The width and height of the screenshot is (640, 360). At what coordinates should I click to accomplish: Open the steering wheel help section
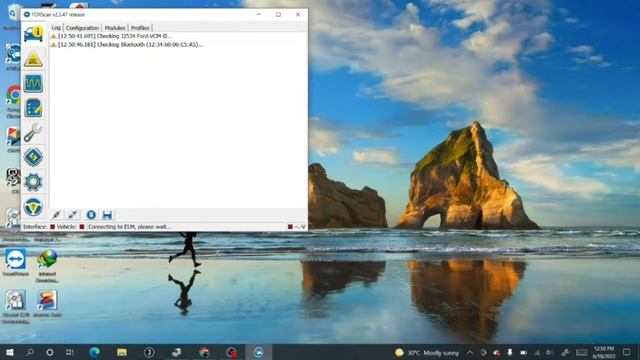pyautogui.click(x=33, y=207)
